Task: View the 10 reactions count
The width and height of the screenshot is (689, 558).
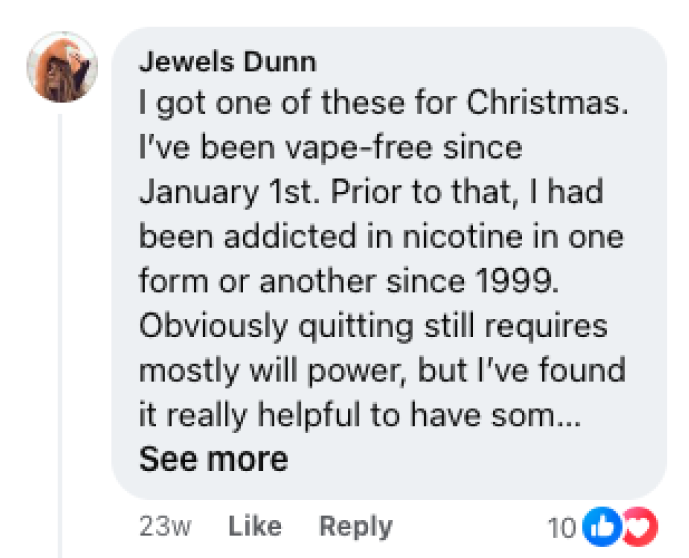Action: tap(563, 527)
